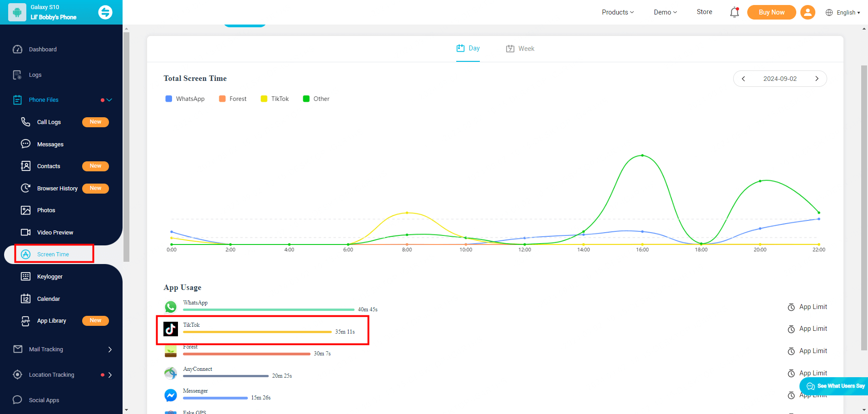Open Photos in the sidebar
The width and height of the screenshot is (868, 414).
46,210
